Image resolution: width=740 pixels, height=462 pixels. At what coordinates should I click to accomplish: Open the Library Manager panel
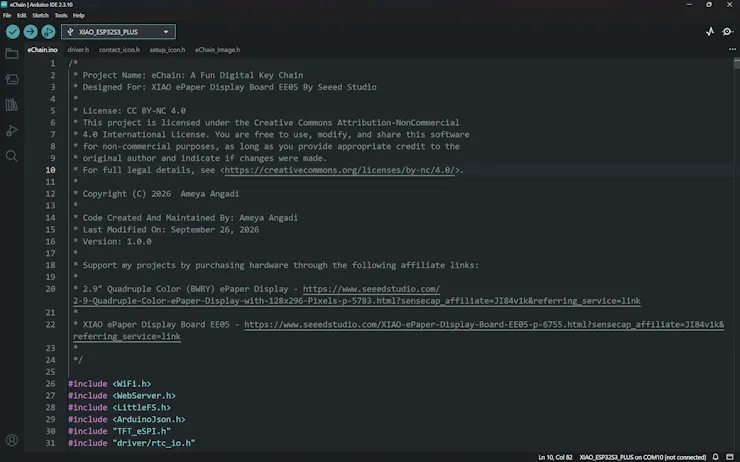12,104
